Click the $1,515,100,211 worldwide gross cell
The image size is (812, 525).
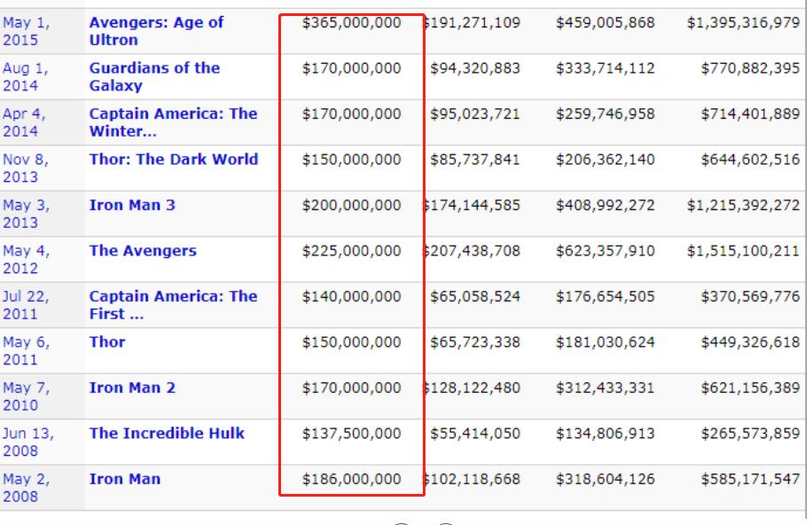click(x=743, y=251)
